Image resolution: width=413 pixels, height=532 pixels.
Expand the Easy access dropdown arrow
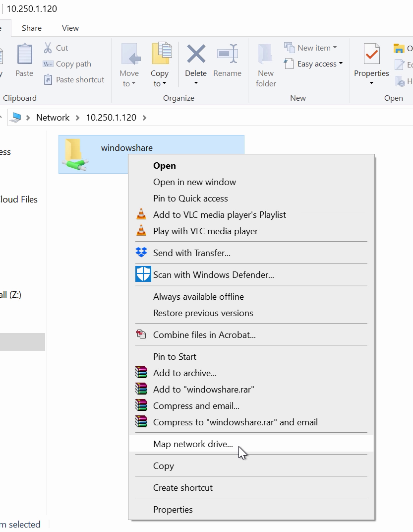click(x=341, y=64)
